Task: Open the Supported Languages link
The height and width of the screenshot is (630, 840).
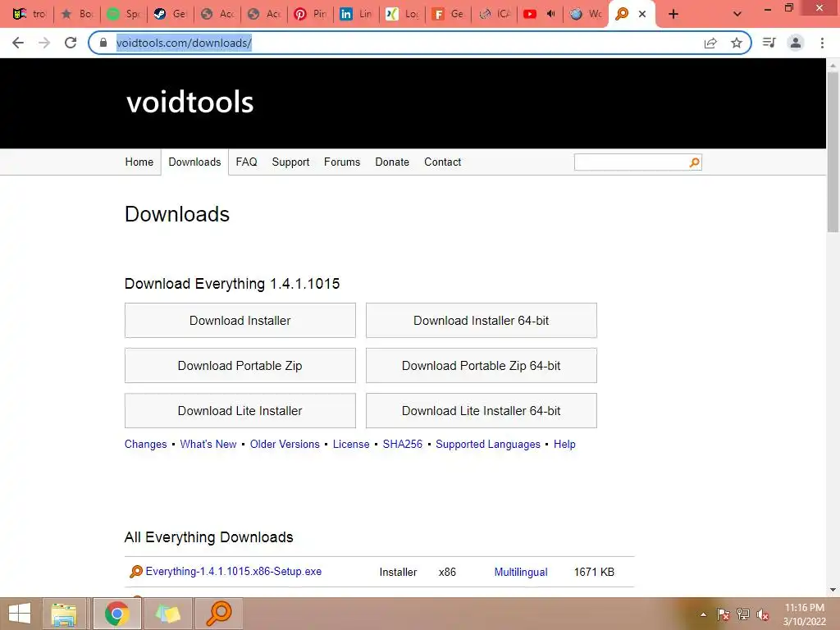Action: [488, 444]
